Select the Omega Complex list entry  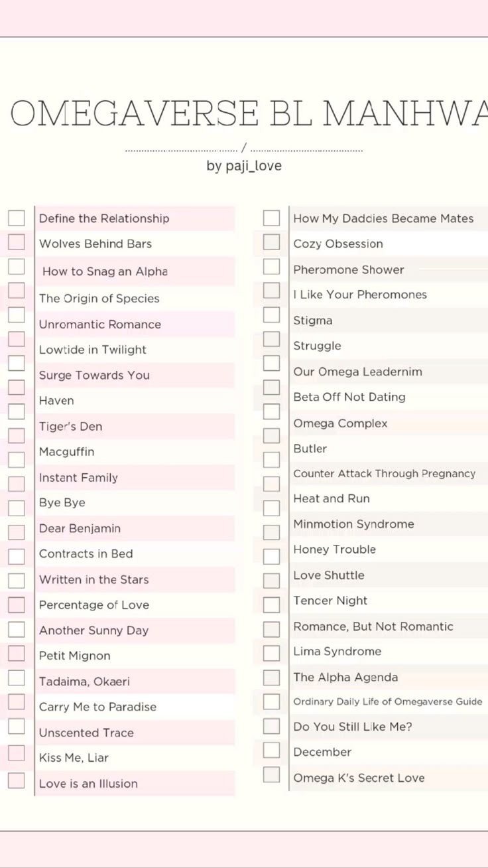[340, 423]
